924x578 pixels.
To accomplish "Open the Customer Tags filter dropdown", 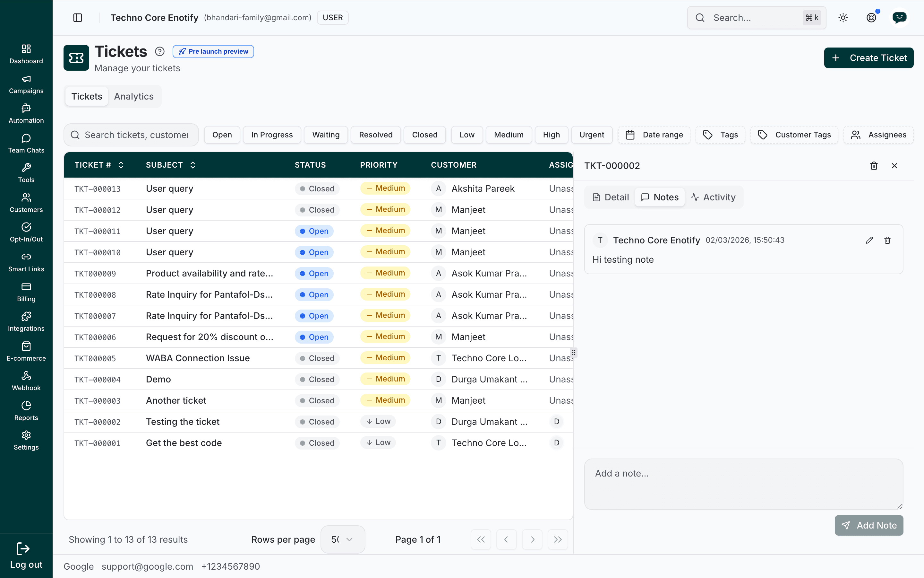I will [x=794, y=135].
